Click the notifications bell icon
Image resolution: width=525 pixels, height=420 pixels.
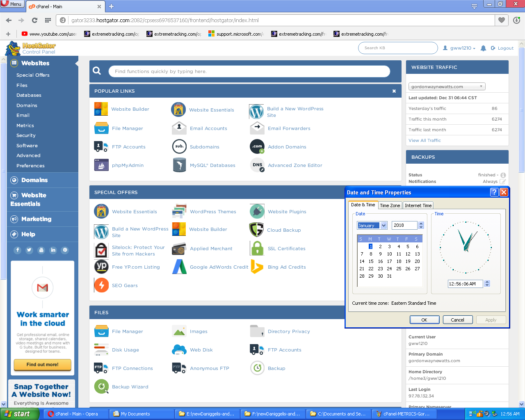(483, 48)
